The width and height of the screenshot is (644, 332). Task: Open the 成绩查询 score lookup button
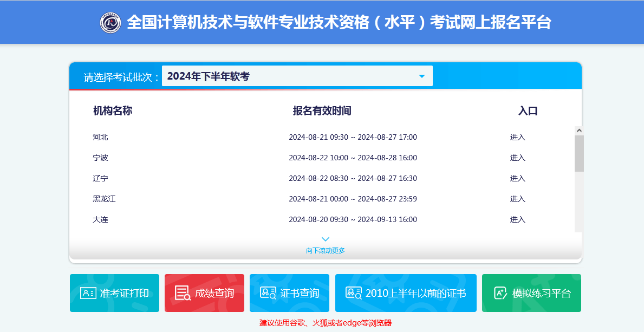tap(204, 293)
